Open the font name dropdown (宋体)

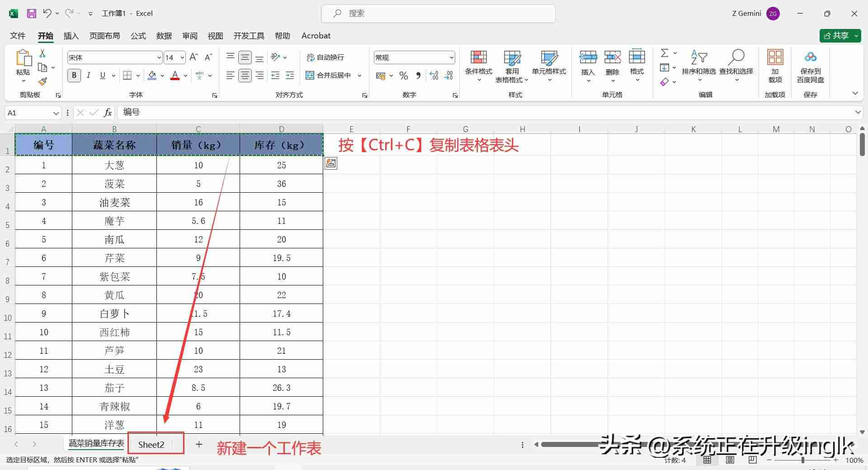(x=159, y=57)
